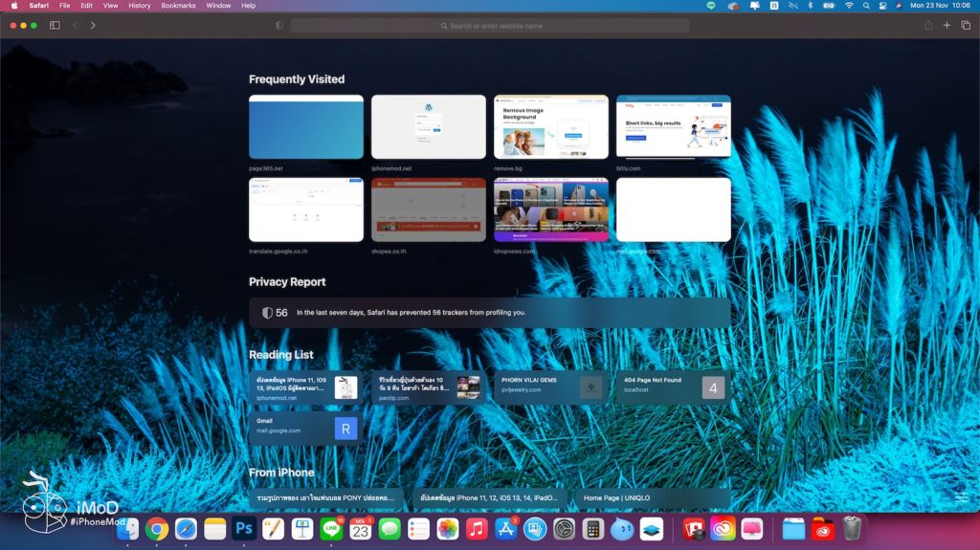Show the tab overview

[966, 25]
